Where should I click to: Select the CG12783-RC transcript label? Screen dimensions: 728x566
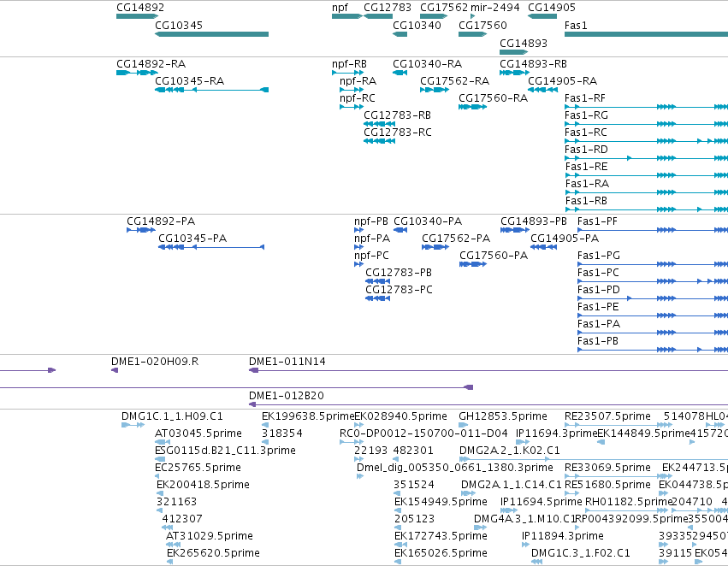398,133
